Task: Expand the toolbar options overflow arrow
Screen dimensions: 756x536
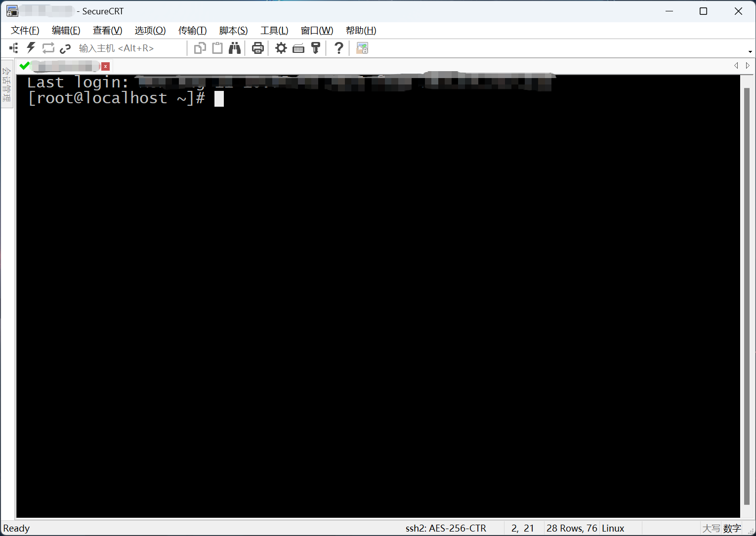Action: coord(750,51)
